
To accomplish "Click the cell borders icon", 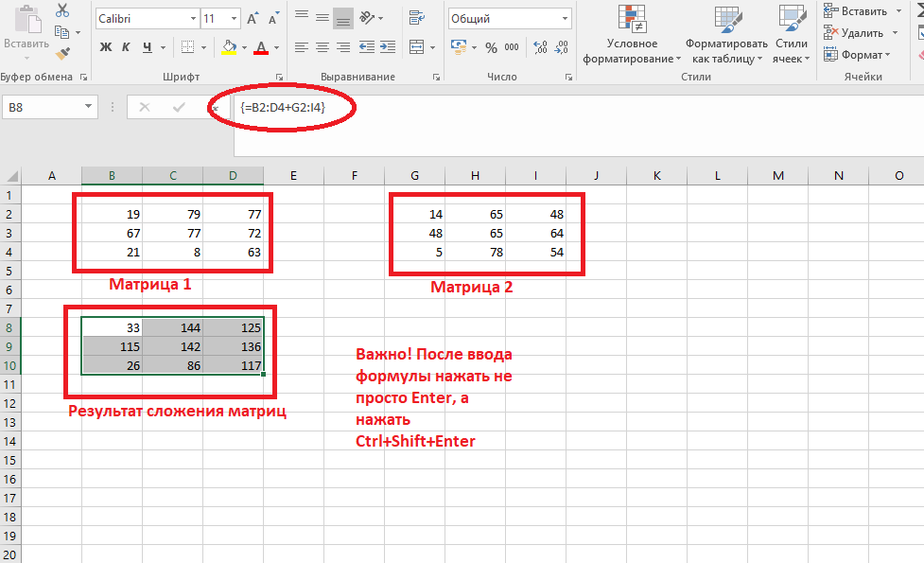I will (188, 47).
